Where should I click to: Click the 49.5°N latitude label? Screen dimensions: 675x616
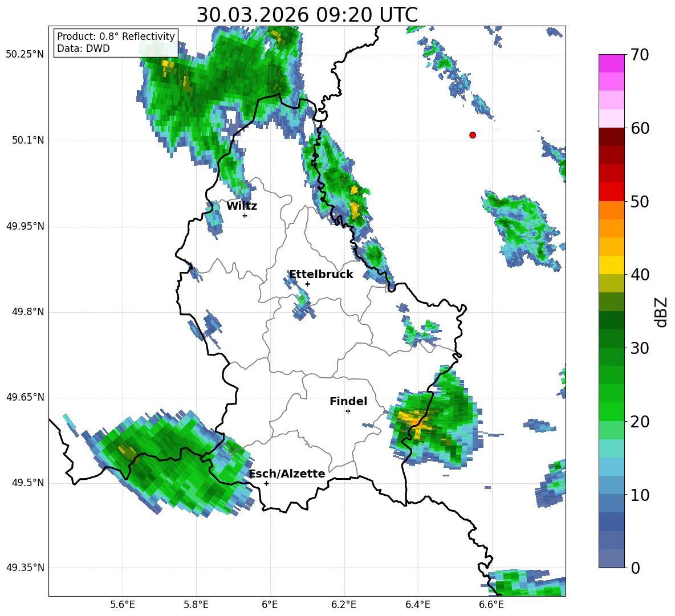click(x=27, y=483)
